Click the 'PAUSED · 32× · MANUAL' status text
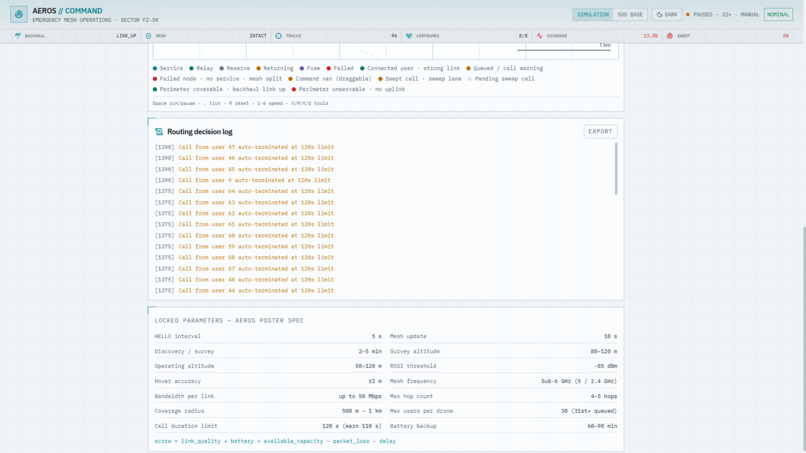The image size is (806, 453). coord(726,14)
